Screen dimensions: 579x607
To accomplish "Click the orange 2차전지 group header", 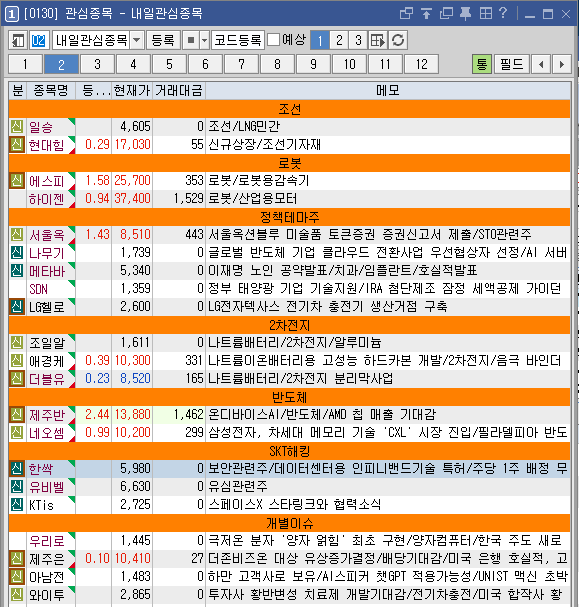I will click(x=289, y=325).
